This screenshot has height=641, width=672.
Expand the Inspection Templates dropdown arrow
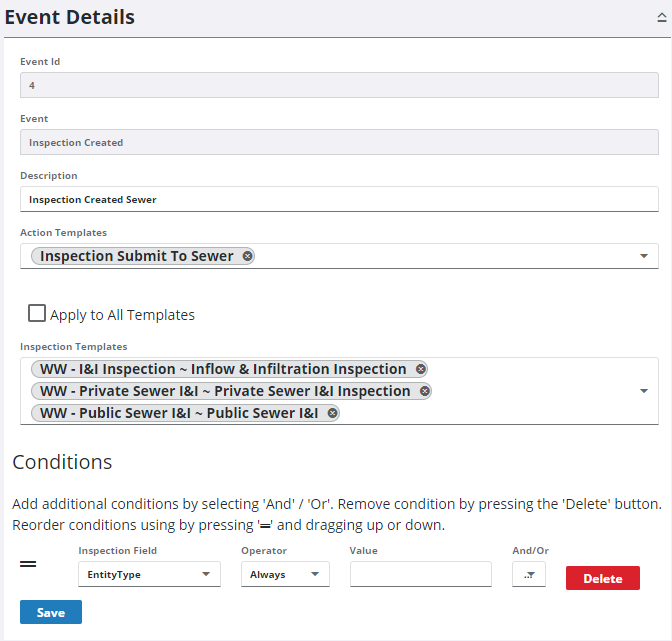643,391
